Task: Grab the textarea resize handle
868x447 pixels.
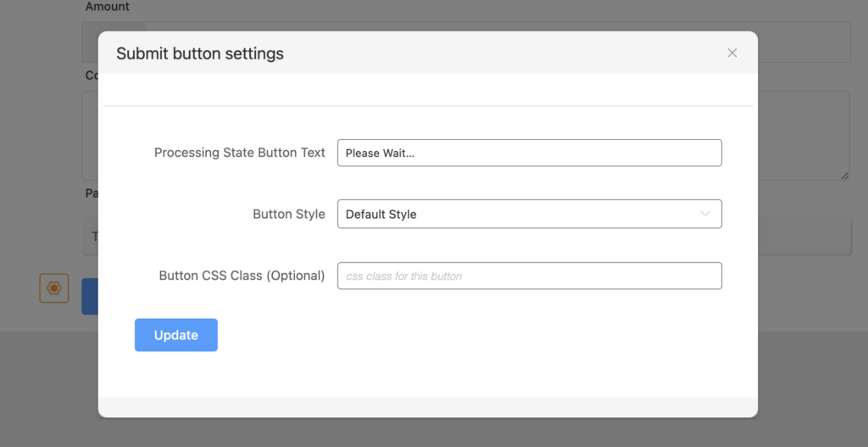Action: coord(844,175)
